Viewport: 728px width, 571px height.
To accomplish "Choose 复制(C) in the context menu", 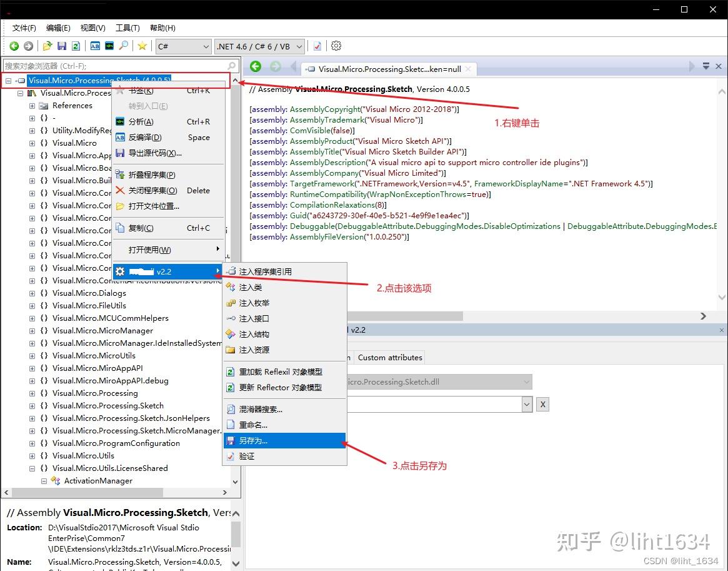I will pos(168,228).
